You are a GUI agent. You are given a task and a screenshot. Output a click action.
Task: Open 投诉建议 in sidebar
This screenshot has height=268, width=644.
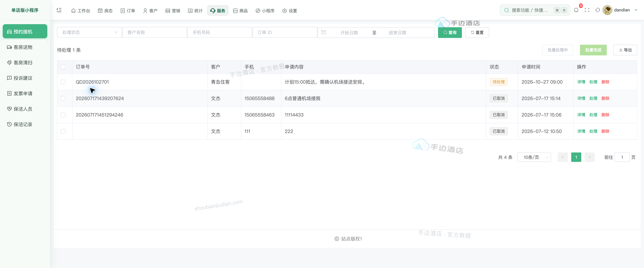pos(25,78)
